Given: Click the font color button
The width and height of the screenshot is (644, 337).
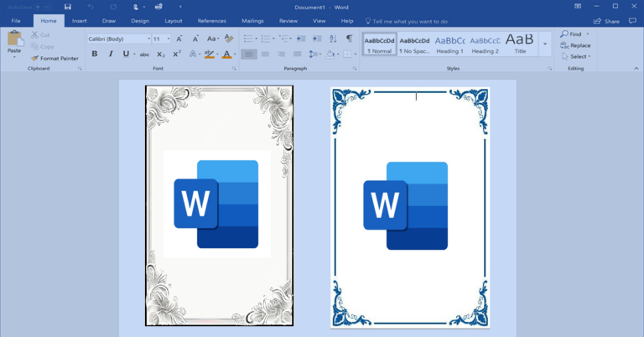Looking at the screenshot, I should coord(227,54).
